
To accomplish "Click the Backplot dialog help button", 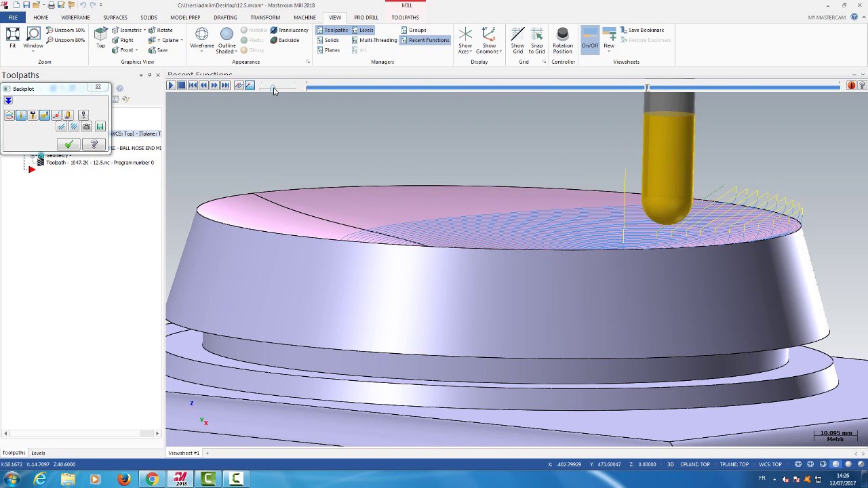I will pyautogui.click(x=94, y=144).
